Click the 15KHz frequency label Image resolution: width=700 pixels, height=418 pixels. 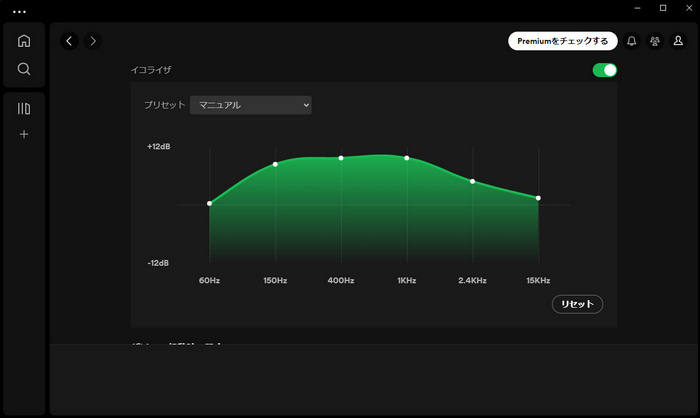(x=538, y=280)
